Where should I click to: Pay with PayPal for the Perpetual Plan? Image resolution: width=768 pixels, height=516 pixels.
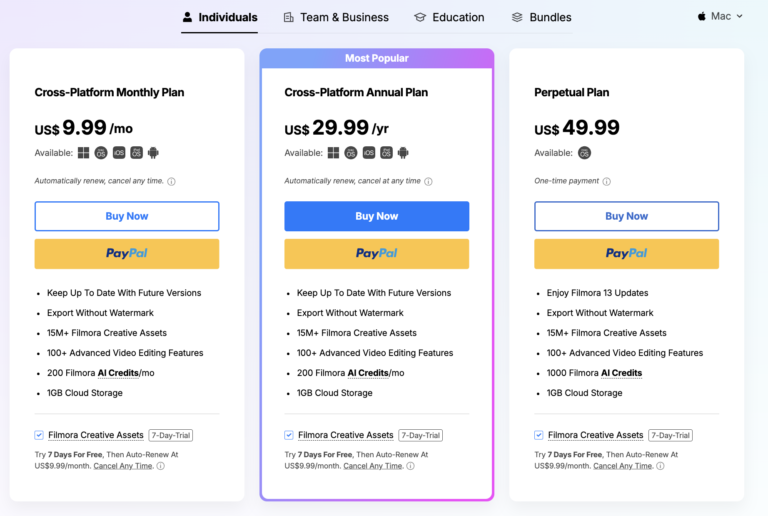626,253
